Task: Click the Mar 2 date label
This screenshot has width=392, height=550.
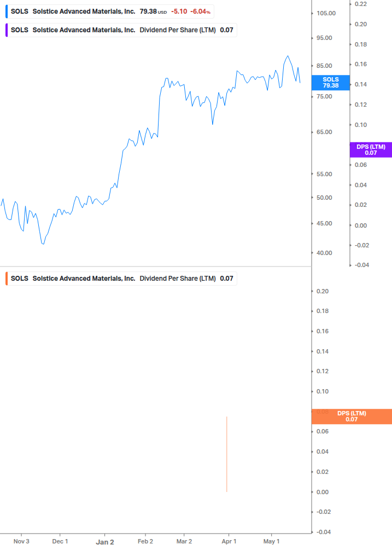Action: 184,542
